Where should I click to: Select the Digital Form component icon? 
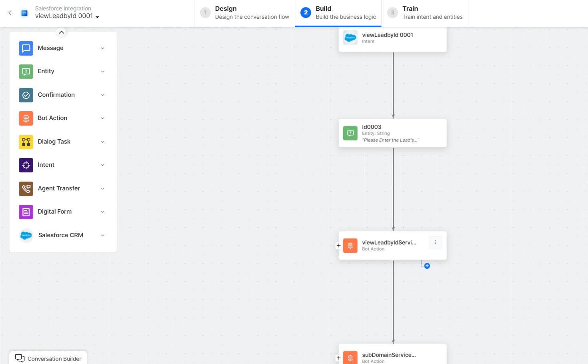26,212
